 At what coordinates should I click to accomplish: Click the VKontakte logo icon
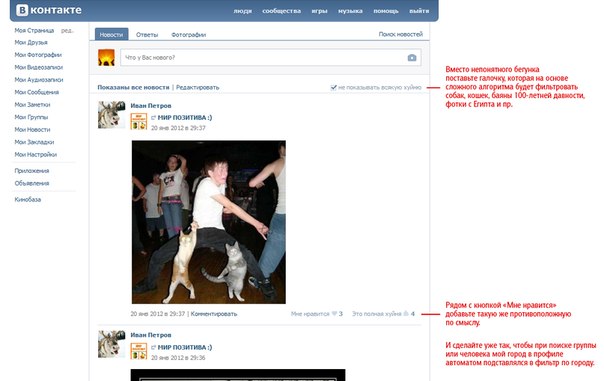tap(22, 10)
